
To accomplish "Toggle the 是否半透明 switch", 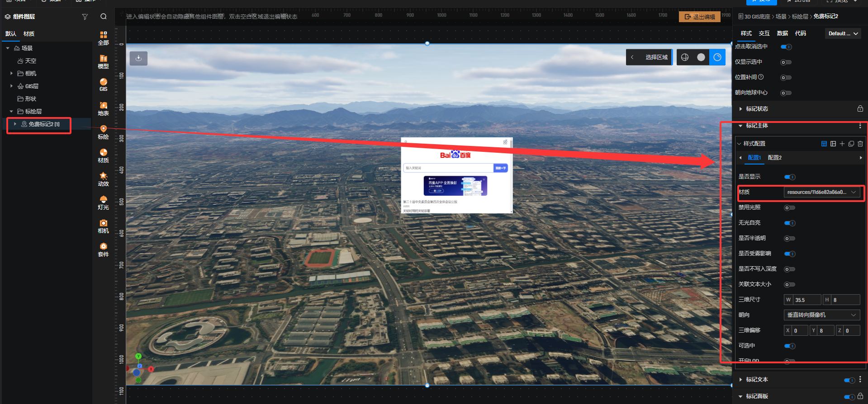I will [x=789, y=239].
